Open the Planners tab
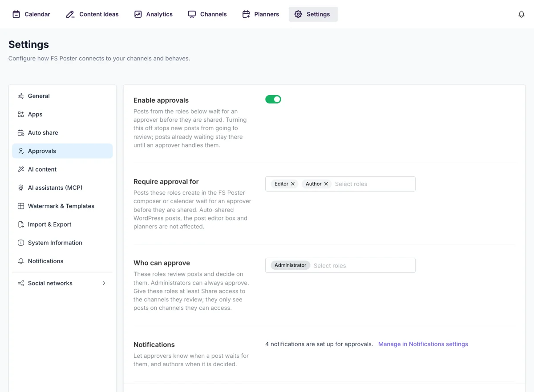 click(x=261, y=14)
